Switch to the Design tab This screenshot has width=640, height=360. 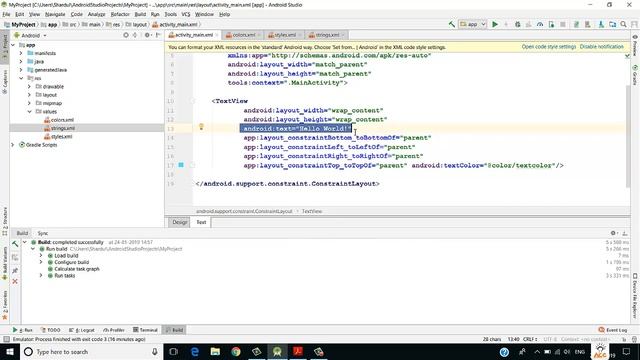(x=180, y=222)
